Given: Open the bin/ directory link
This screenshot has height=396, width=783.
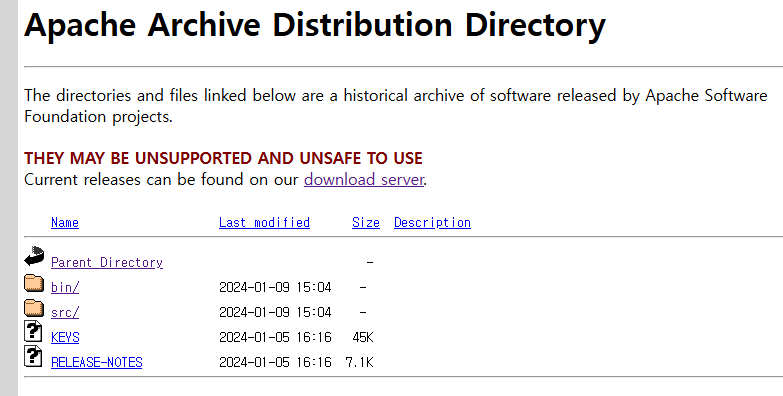Looking at the screenshot, I should click(65, 287).
